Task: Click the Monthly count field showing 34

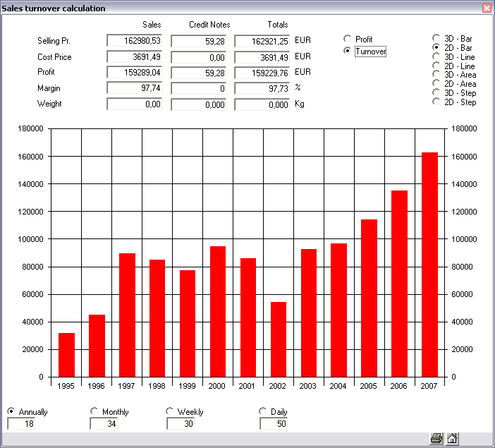Action: (104, 423)
